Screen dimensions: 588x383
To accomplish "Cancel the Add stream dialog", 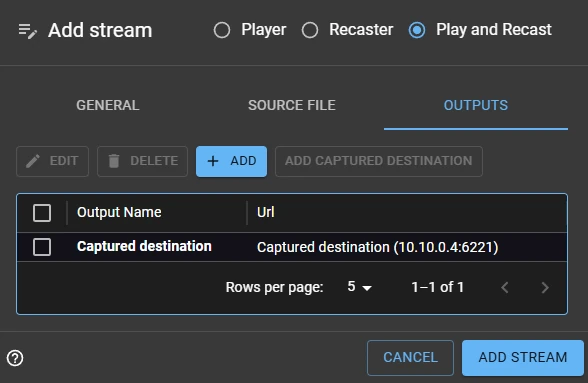I will pyautogui.click(x=410, y=357).
